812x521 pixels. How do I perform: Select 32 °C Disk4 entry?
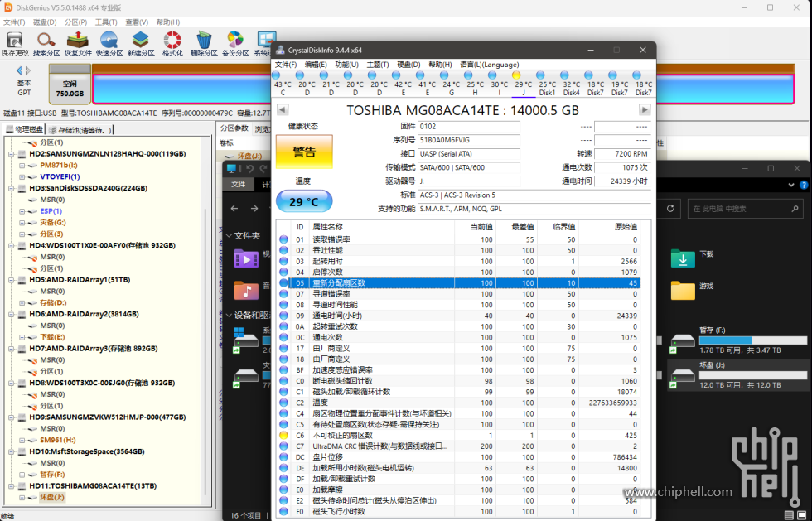(x=571, y=84)
